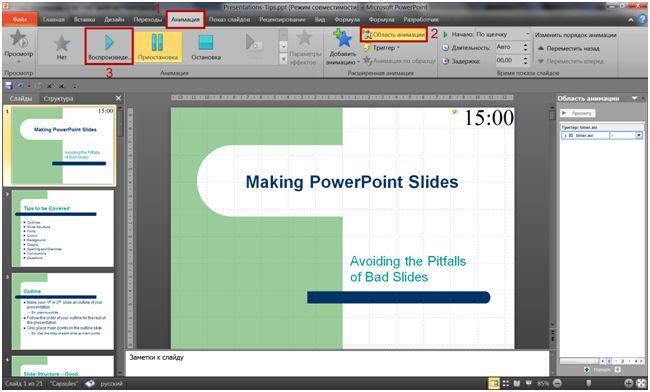Switch to the Структура pane tab
This screenshot has width=650, height=392.
(x=58, y=98)
